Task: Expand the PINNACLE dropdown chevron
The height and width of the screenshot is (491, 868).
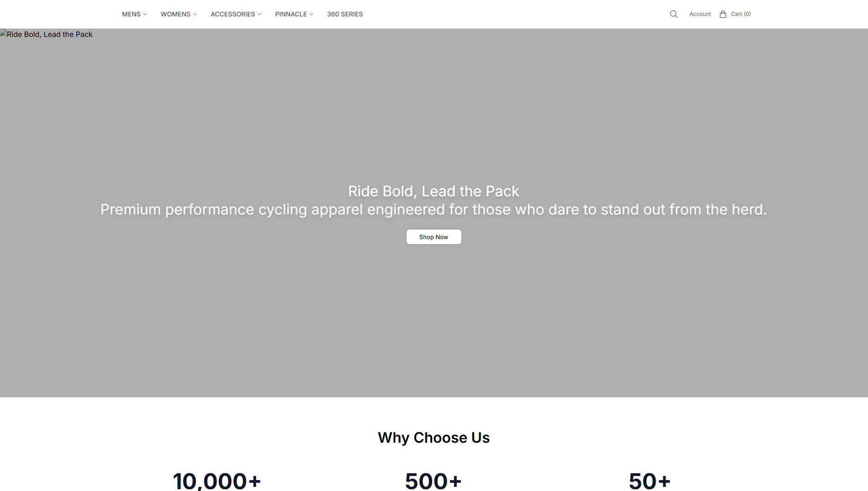Action: [311, 14]
